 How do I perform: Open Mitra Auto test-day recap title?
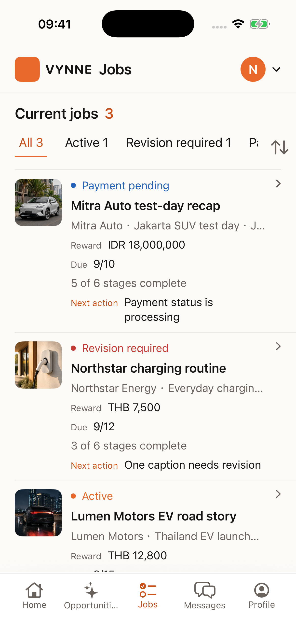coord(145,206)
